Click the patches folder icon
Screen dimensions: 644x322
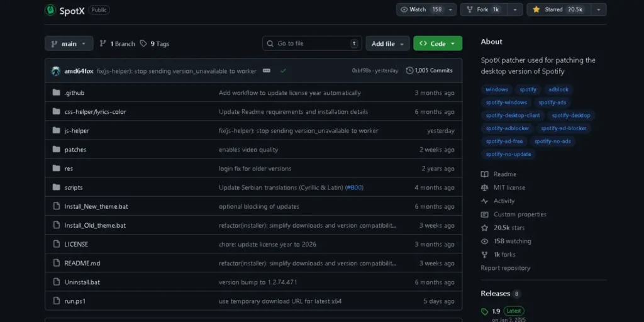[56, 149]
